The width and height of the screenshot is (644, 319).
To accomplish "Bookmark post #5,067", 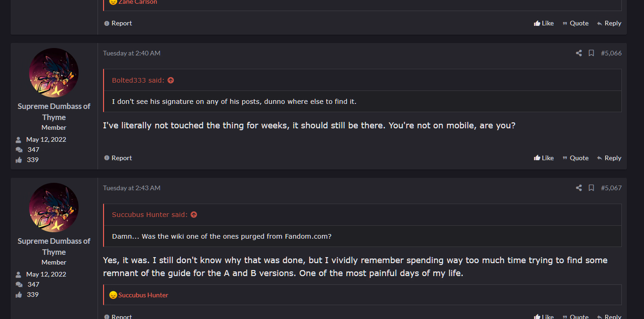I will coord(591,188).
